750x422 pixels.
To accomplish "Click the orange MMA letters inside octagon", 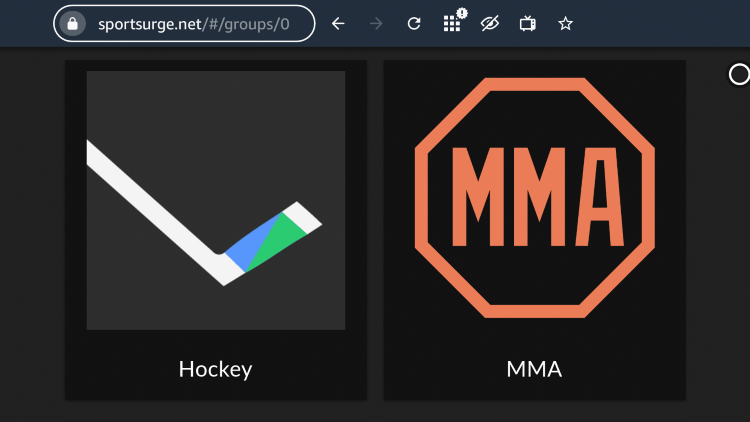I will (x=538, y=197).
